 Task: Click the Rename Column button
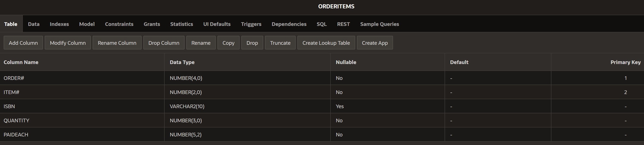tap(117, 43)
